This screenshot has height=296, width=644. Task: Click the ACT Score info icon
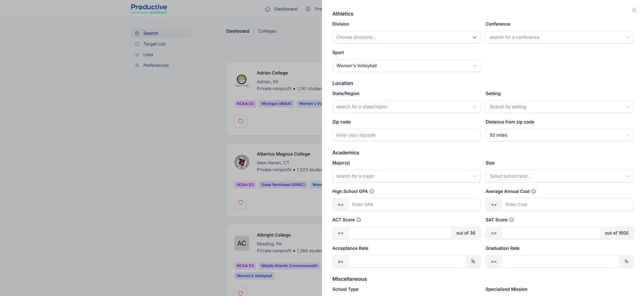(x=359, y=220)
